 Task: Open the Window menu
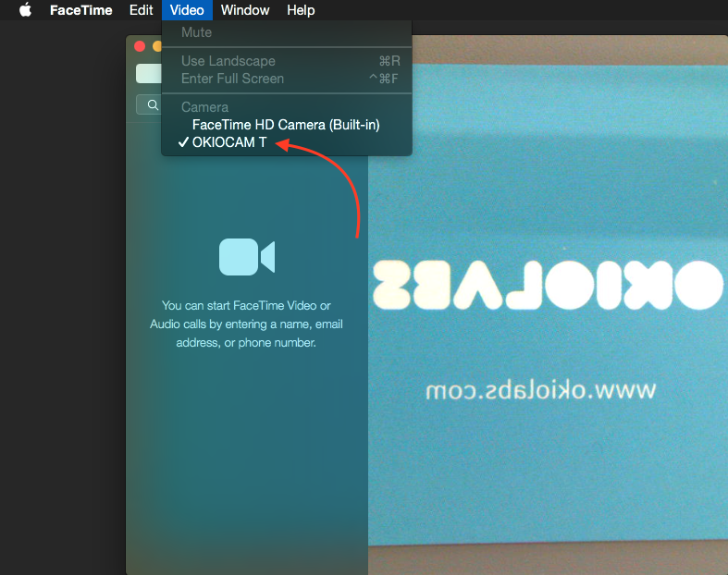tap(245, 10)
